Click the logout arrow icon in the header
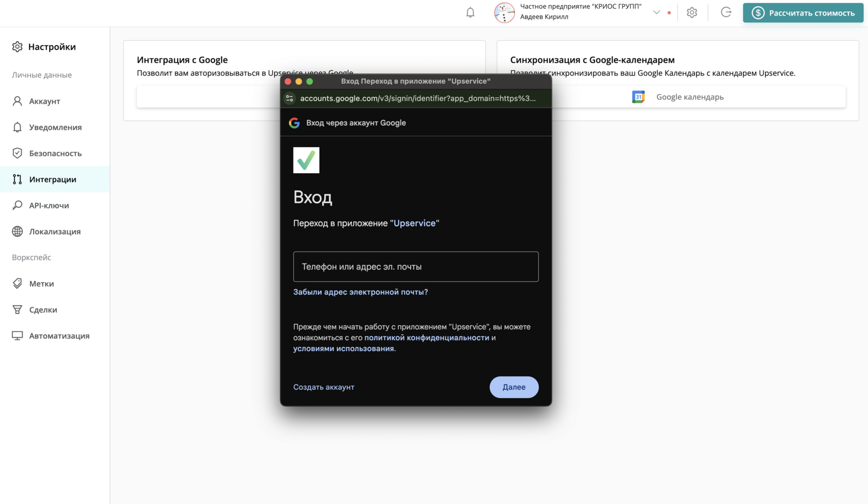This screenshot has width=868, height=504. (x=726, y=12)
